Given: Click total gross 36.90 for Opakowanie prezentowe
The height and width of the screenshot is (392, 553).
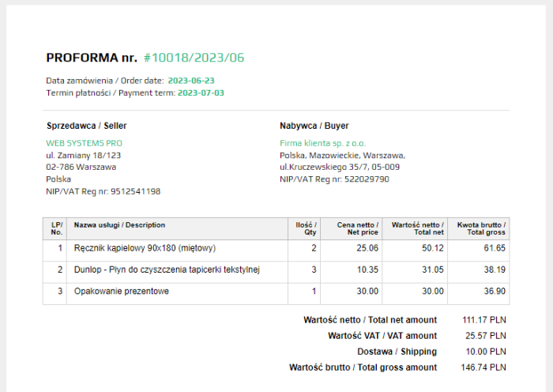Looking at the screenshot, I should point(495,292).
